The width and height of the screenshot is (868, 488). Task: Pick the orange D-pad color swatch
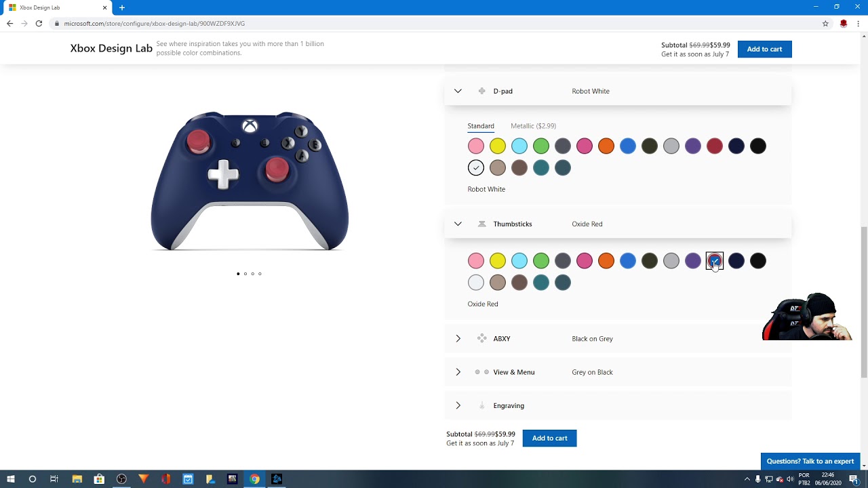[x=606, y=146]
